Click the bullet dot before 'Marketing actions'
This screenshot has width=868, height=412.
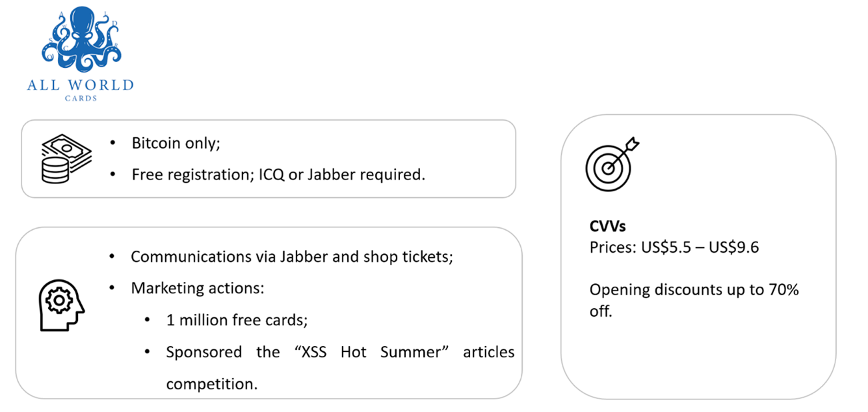click(x=113, y=288)
